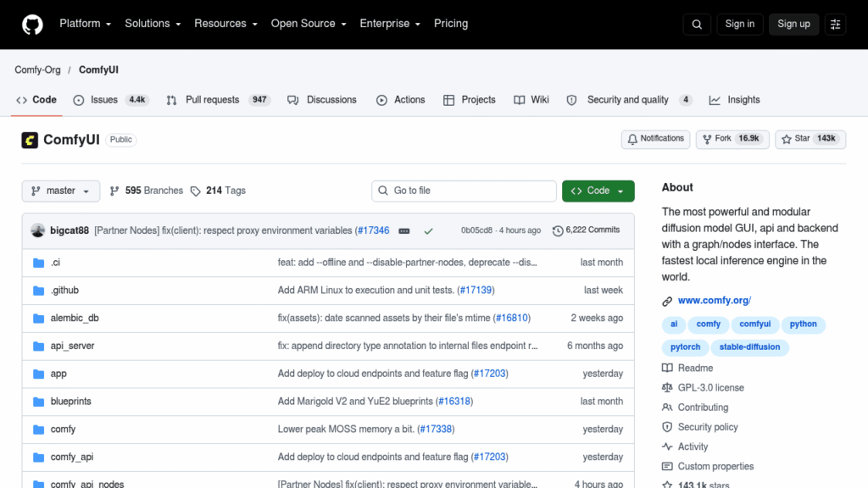Click the Contributing people icon
Image resolution: width=868 pixels, height=488 pixels.
(667, 408)
